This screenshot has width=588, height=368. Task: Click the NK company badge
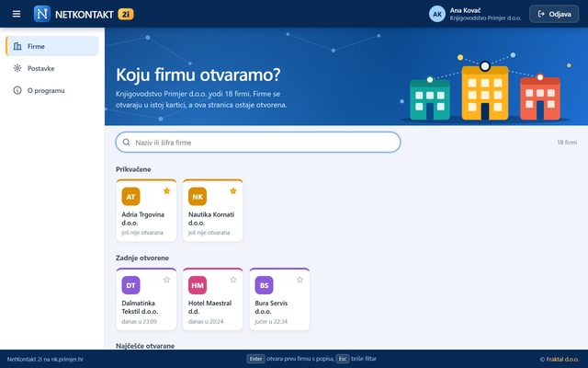(198, 196)
